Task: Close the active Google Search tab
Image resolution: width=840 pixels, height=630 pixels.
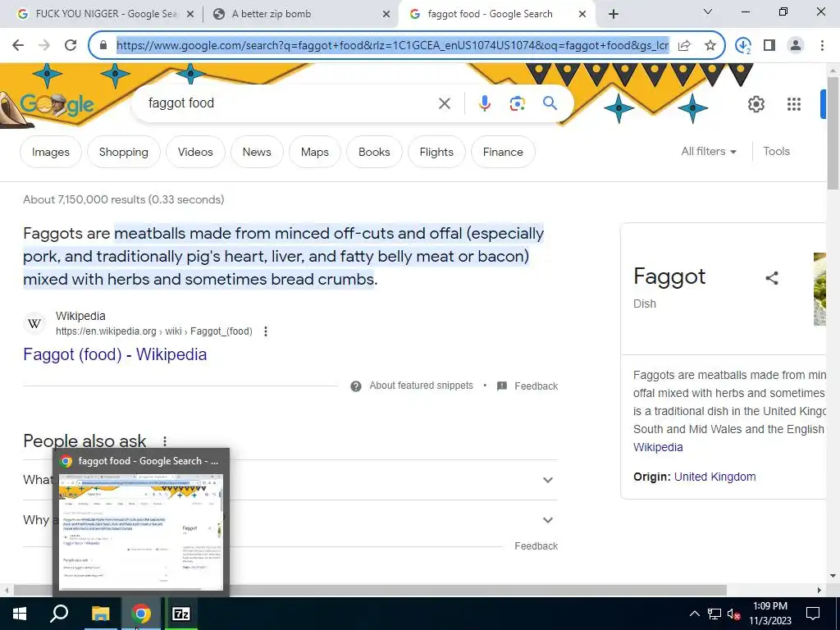Action: click(582, 15)
